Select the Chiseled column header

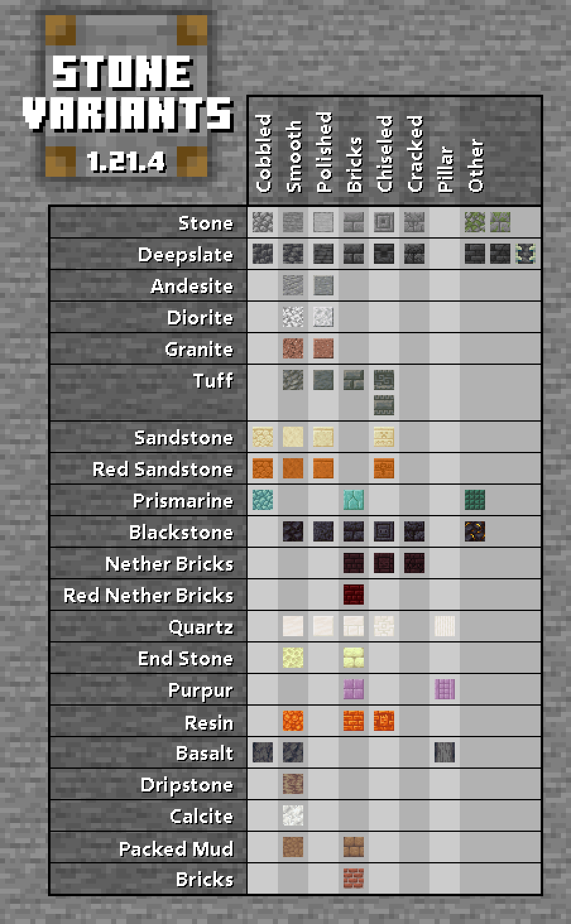[385, 153]
